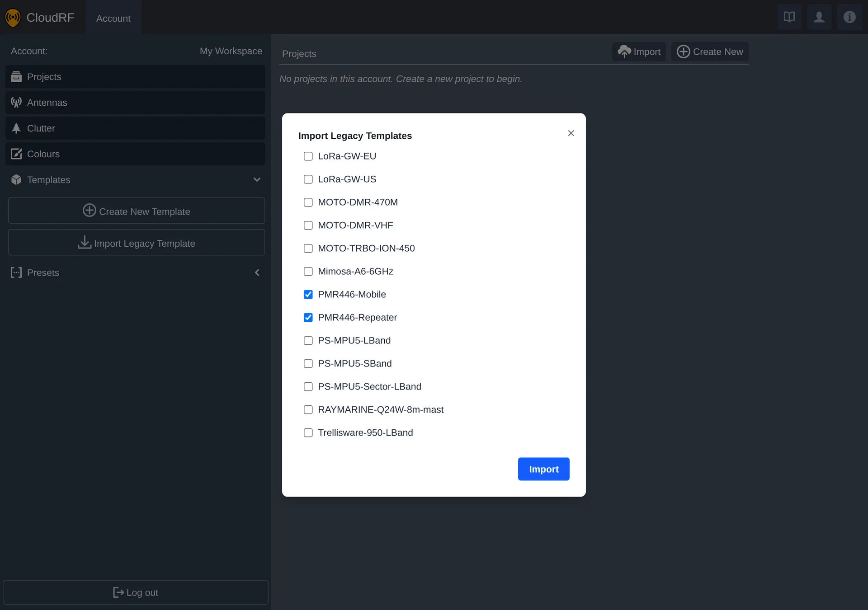Click the Colours edit icon
The width and height of the screenshot is (868, 610).
click(x=16, y=154)
